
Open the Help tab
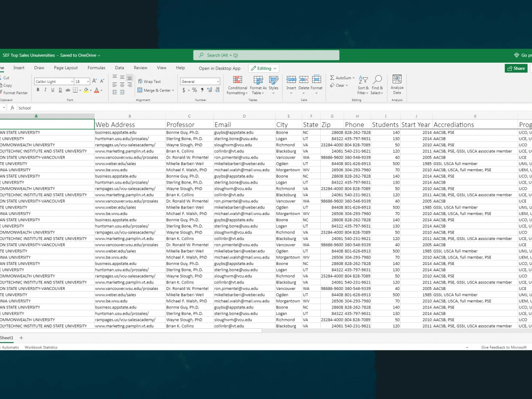point(180,68)
